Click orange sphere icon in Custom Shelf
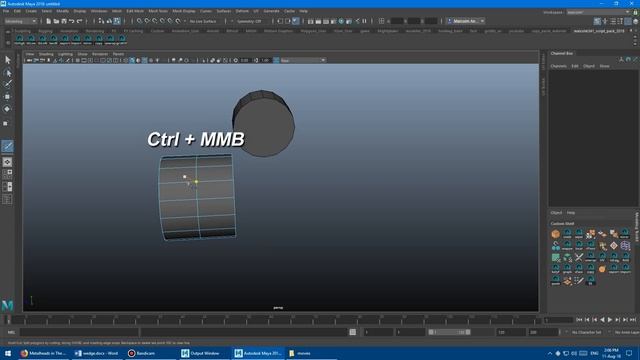 (x=602, y=269)
